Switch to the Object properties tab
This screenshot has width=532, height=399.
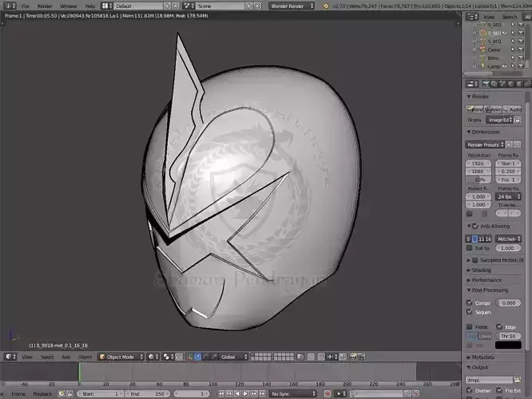pos(518,84)
